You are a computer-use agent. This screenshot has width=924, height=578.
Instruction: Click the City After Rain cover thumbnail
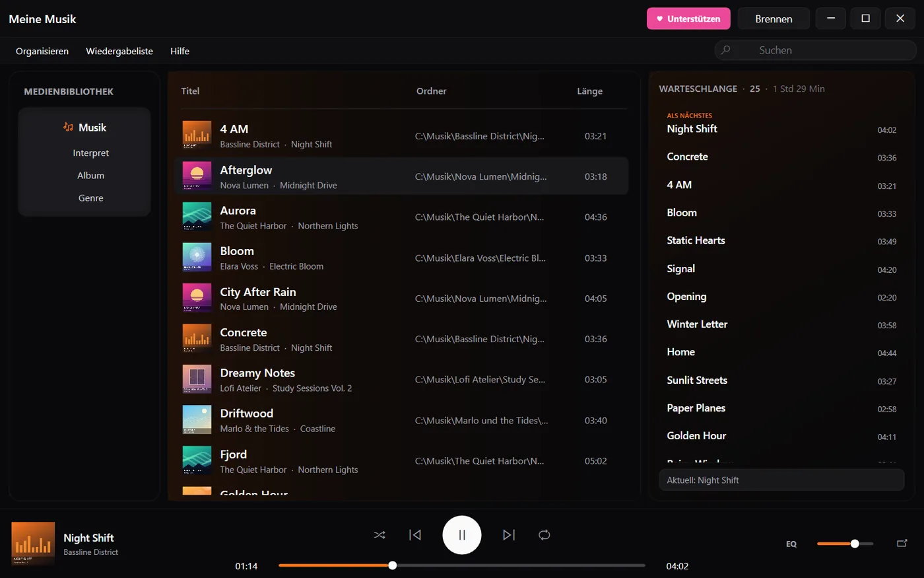(x=197, y=298)
